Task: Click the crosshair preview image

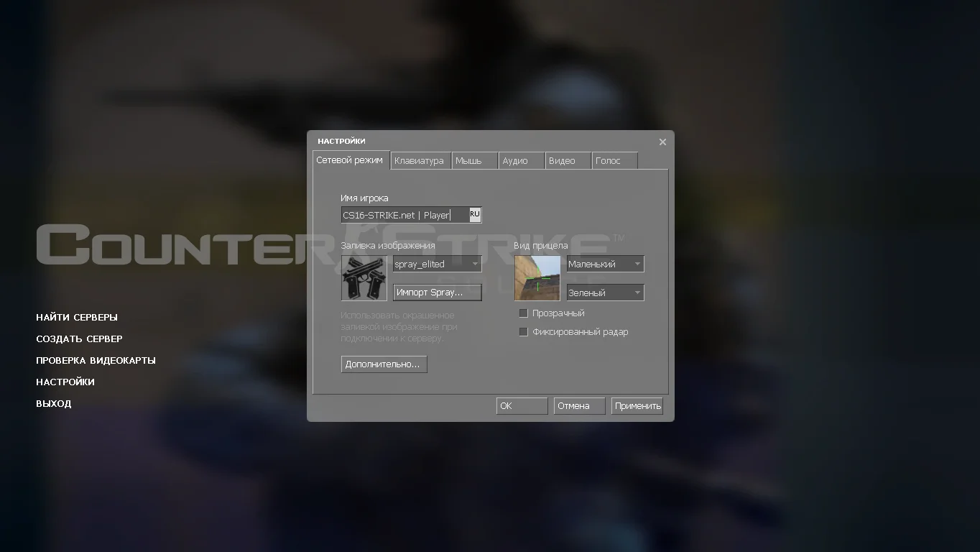Action: (x=537, y=278)
